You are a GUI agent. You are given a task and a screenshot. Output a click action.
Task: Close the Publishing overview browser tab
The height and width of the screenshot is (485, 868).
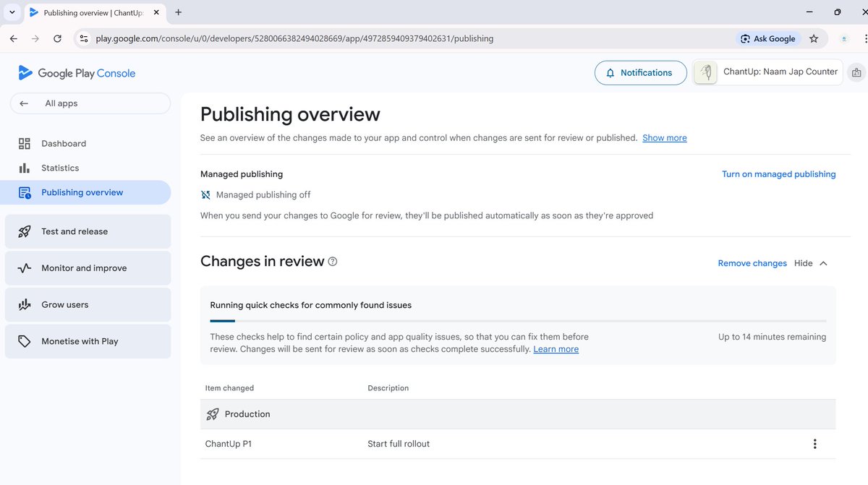pos(156,12)
